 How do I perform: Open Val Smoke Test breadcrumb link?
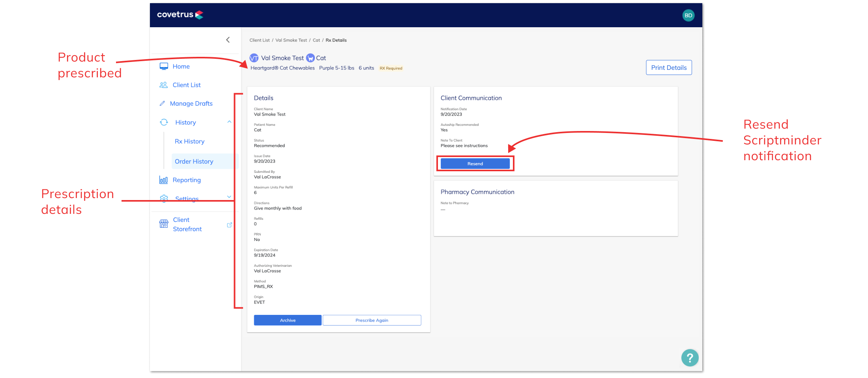click(x=291, y=40)
